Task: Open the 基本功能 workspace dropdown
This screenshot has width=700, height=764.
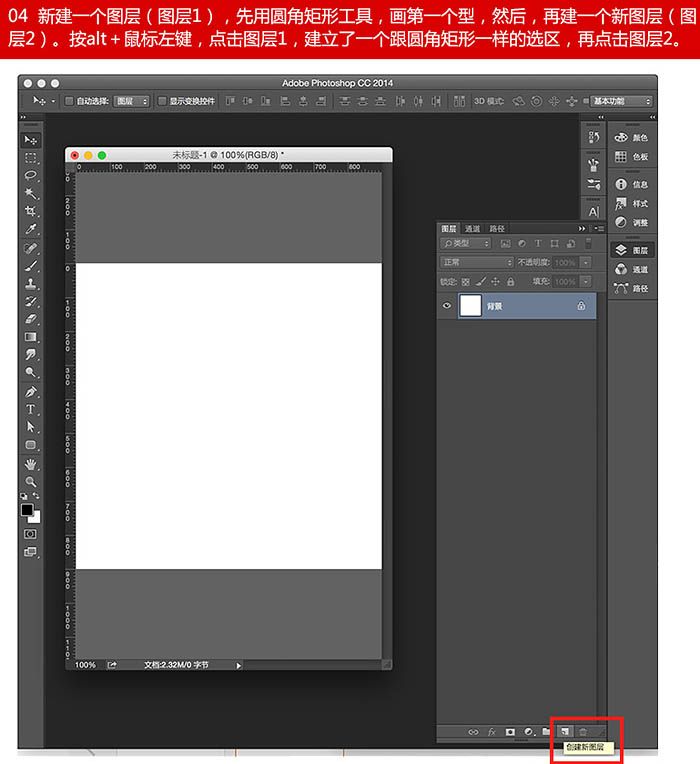Action: coord(621,101)
